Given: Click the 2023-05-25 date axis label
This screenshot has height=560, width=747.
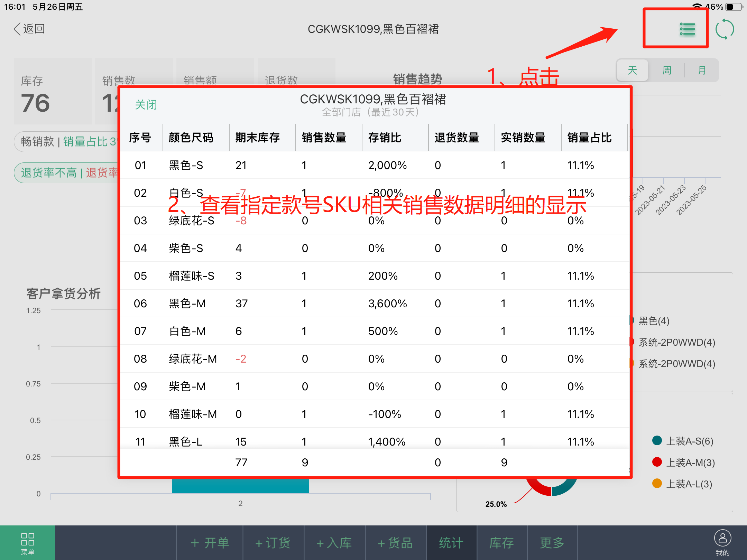Looking at the screenshot, I should (x=692, y=200).
